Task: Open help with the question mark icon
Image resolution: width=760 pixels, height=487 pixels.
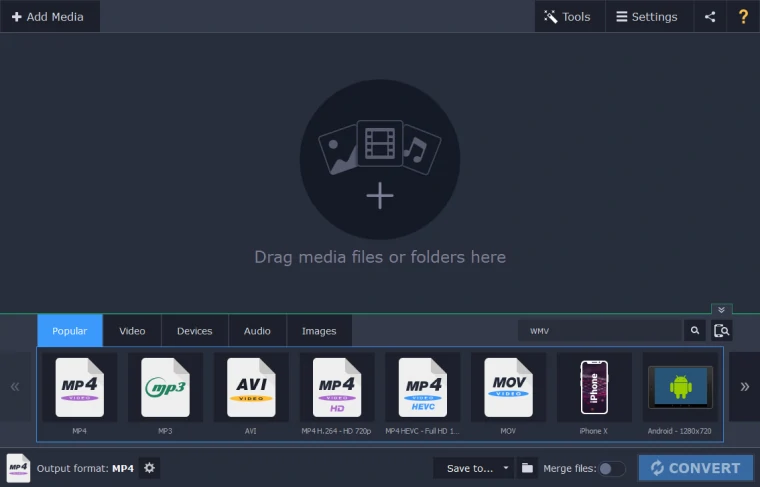Action: click(743, 16)
